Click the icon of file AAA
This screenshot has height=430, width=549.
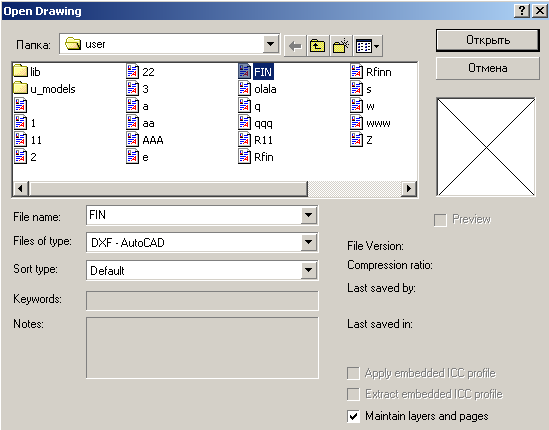[x=132, y=140]
